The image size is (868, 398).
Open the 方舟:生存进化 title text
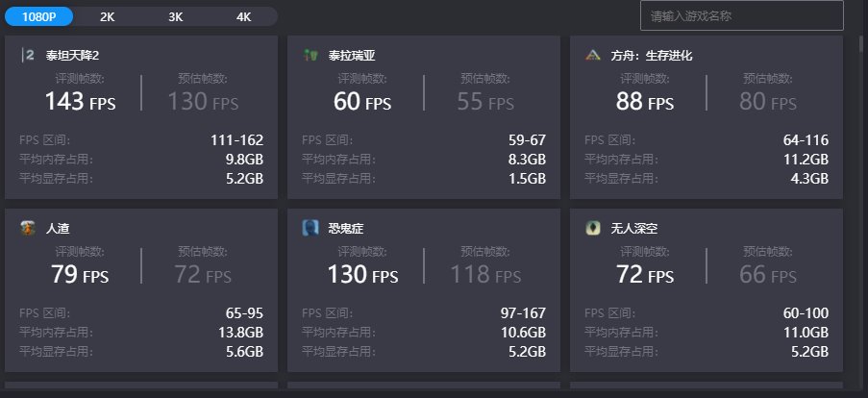652,56
